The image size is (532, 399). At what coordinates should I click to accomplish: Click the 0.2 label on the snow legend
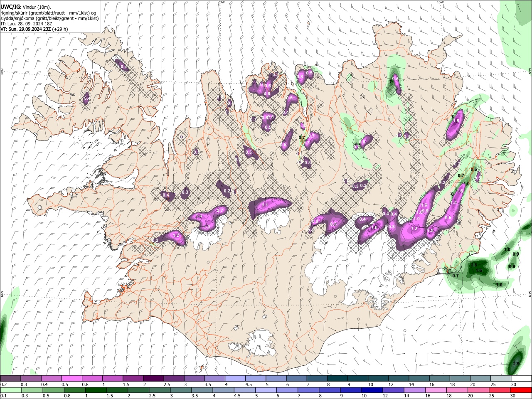(x=3, y=384)
